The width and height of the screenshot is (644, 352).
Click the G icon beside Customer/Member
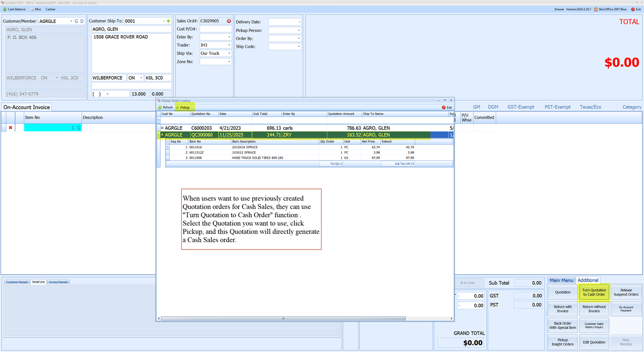click(76, 21)
